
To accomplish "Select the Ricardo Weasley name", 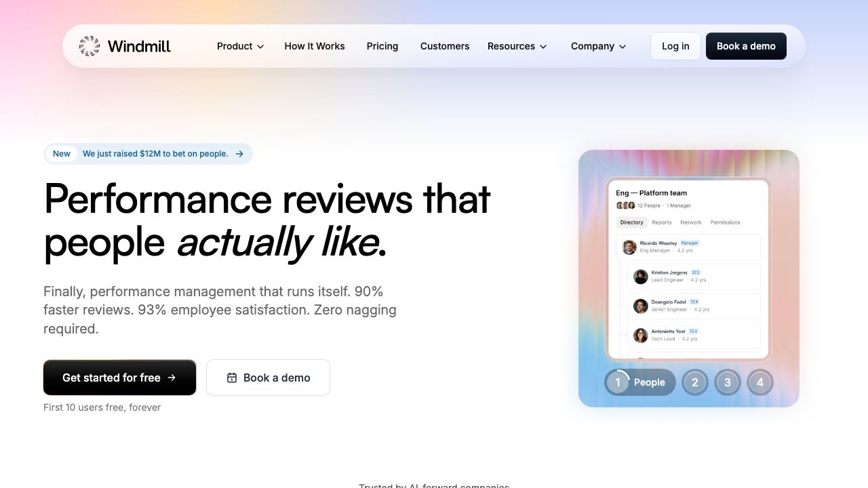I will pyautogui.click(x=658, y=243).
